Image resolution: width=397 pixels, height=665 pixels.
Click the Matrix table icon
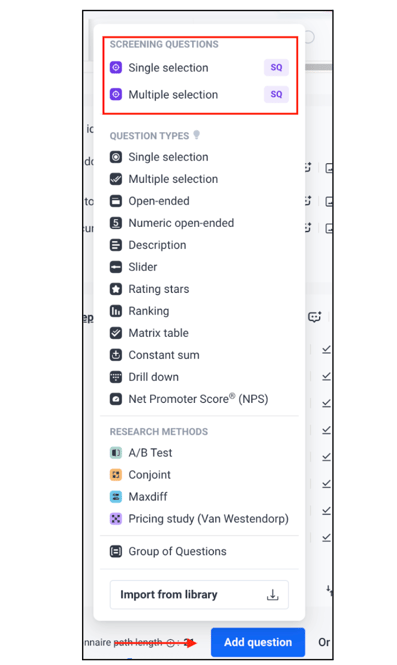coord(116,333)
